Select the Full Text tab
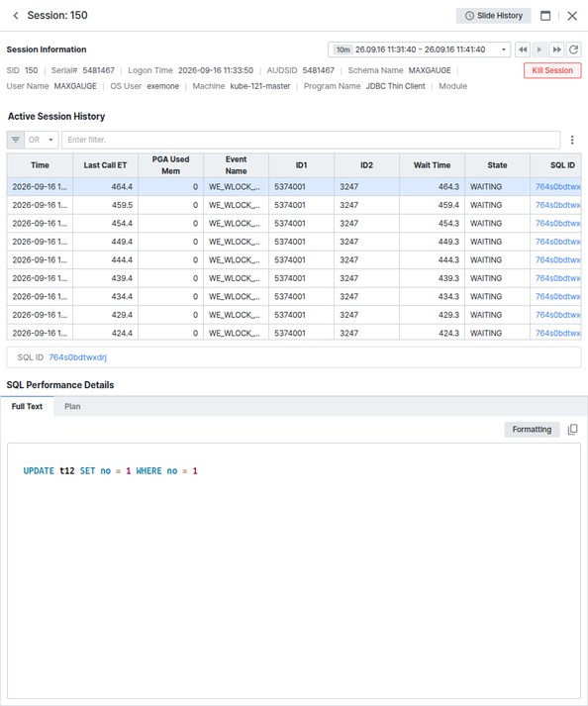588x706 pixels. [x=27, y=407]
